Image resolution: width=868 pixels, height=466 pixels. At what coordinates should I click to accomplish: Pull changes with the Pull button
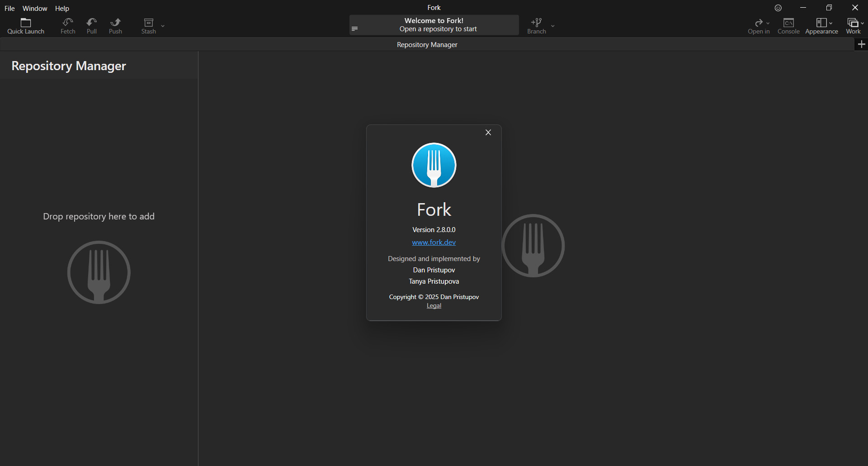click(92, 26)
